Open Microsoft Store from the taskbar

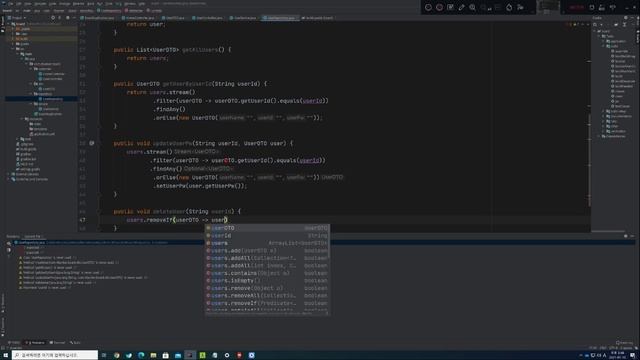pos(165,355)
